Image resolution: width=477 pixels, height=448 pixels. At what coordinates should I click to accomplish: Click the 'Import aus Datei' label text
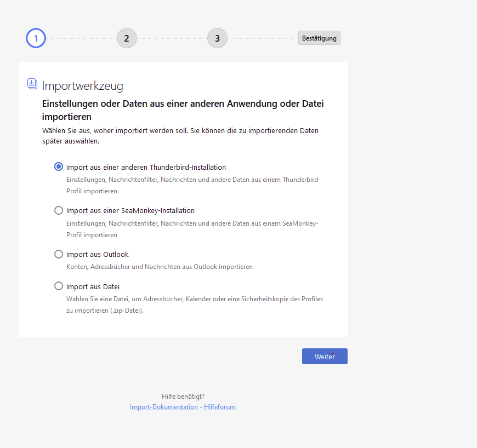(x=93, y=286)
